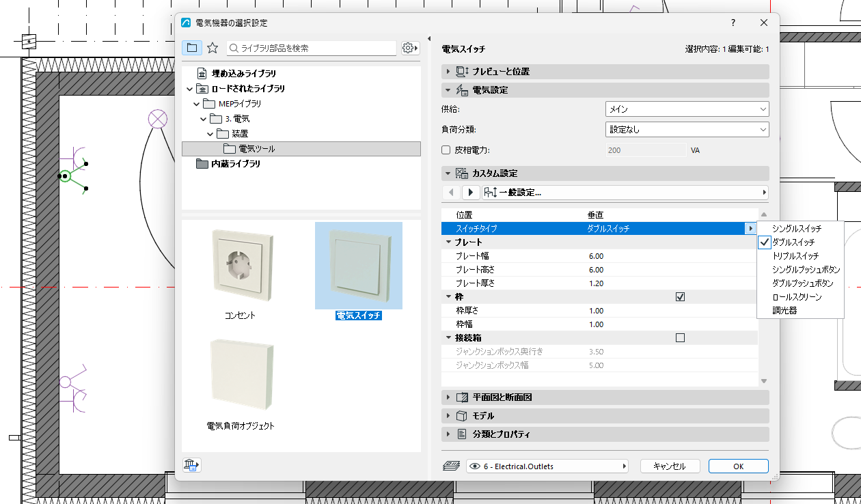Image resolution: width=861 pixels, height=504 pixels.
Task: Go to next custom settings page
Action: pos(470,193)
